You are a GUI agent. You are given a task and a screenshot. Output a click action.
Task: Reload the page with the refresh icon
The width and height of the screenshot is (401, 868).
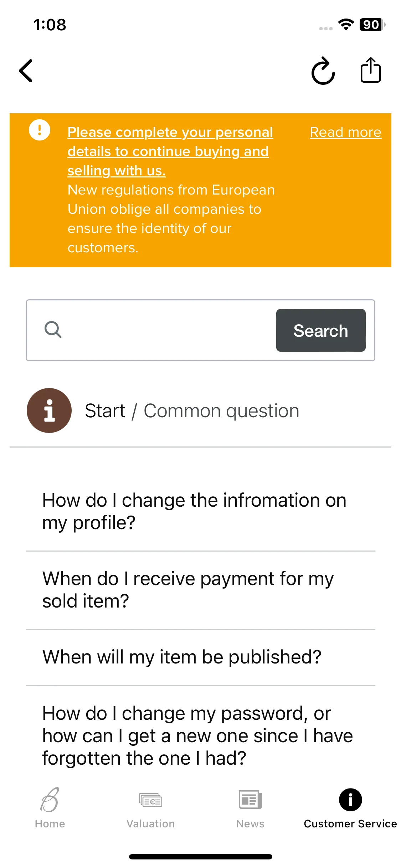point(323,71)
